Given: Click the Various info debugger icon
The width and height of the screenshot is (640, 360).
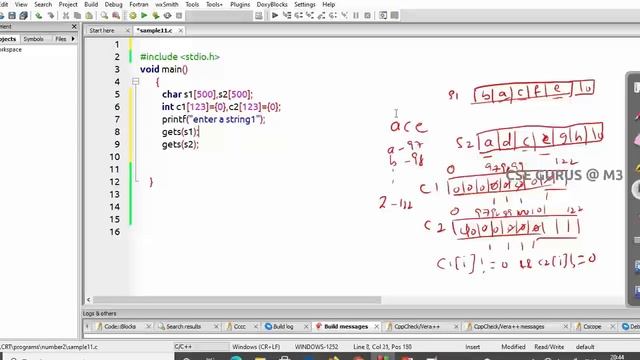Looking at the screenshot, I should coord(394,16).
